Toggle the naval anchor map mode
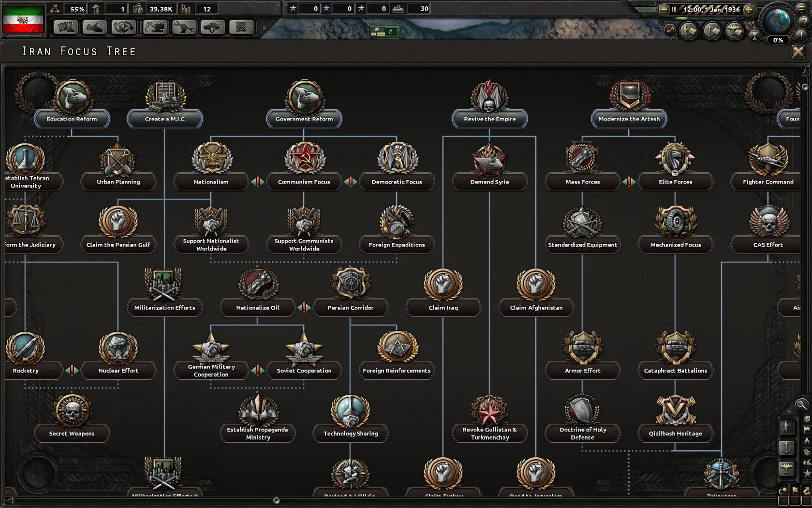This screenshot has width=812, height=508. point(787,448)
